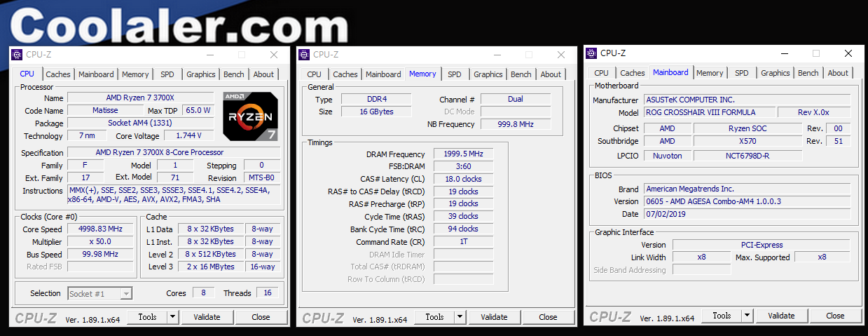
Task: Minimize the leftmost CPU-Z window
Action: click(208, 55)
